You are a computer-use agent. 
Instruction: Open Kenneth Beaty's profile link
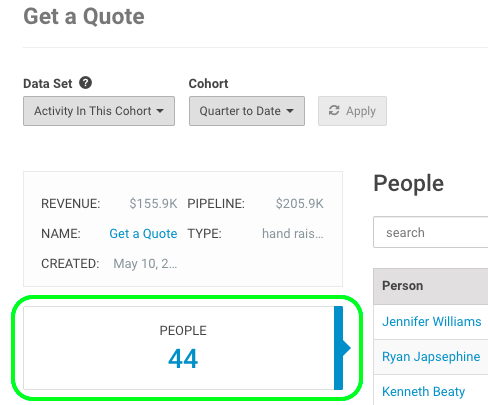[x=423, y=392]
